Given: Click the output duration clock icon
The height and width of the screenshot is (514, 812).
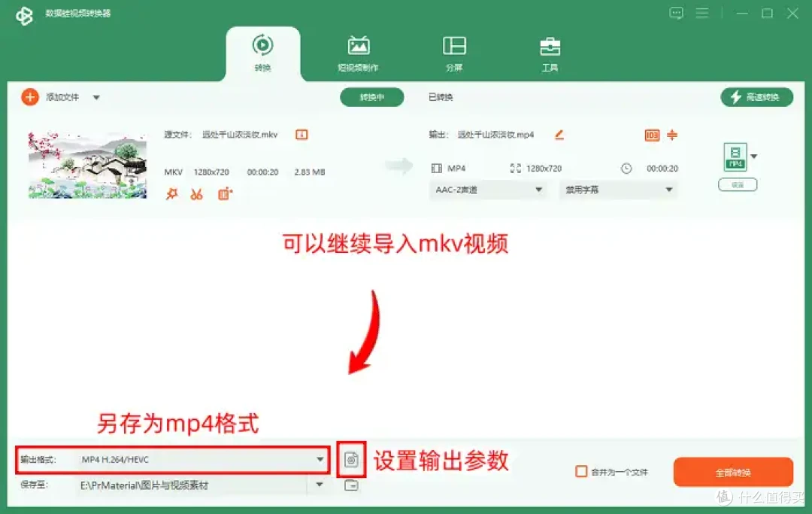Looking at the screenshot, I should (626, 169).
